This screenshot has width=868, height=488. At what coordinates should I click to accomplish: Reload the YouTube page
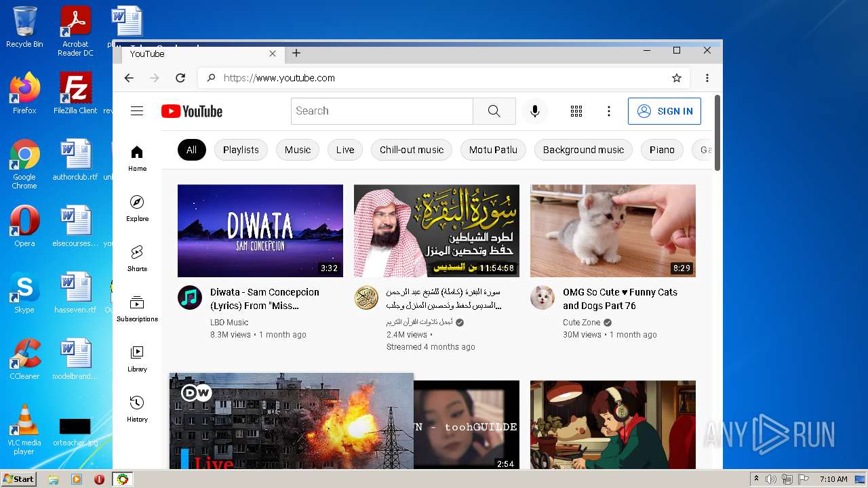[x=180, y=78]
